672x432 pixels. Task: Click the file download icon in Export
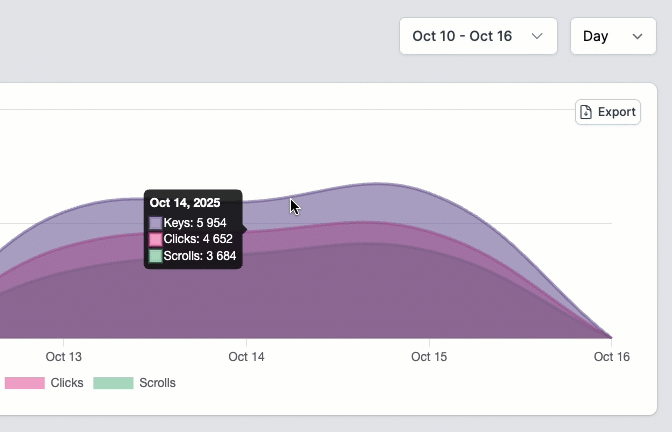point(587,112)
